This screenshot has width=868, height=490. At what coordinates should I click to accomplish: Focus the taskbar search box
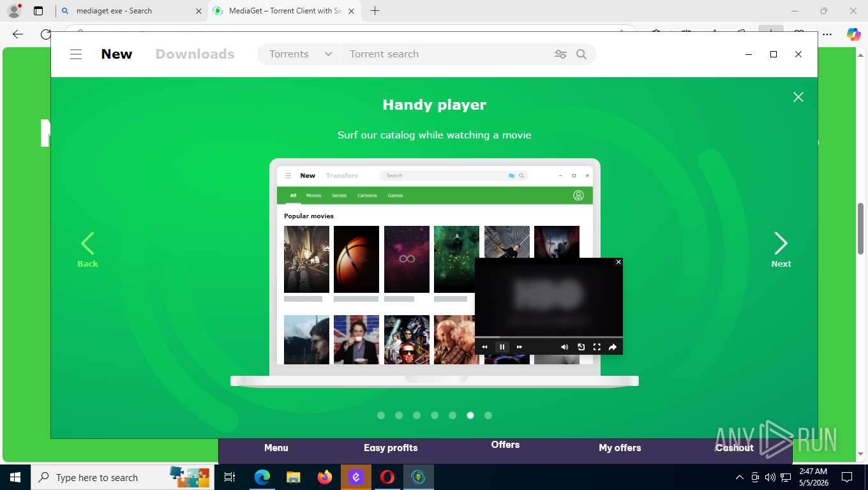click(x=123, y=477)
